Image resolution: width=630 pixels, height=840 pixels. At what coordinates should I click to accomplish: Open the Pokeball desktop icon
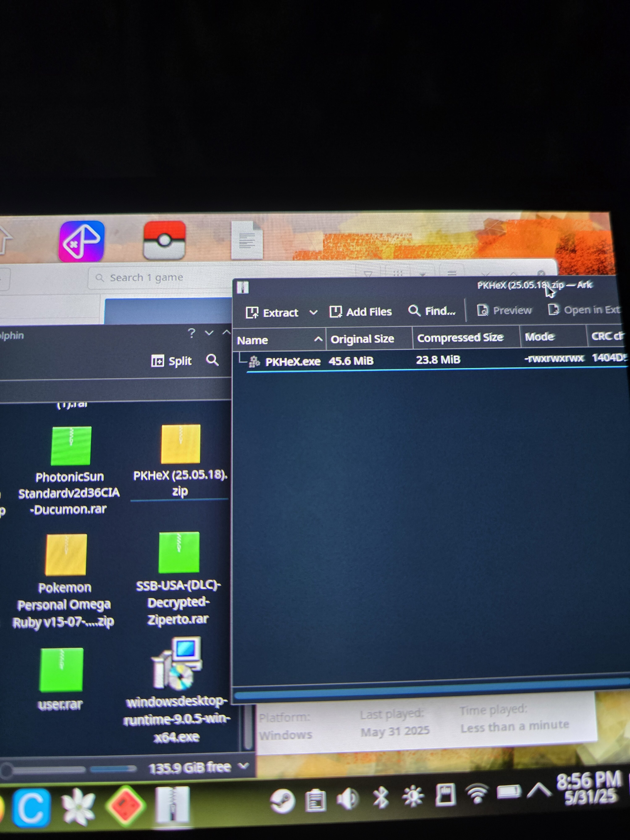pos(164,240)
